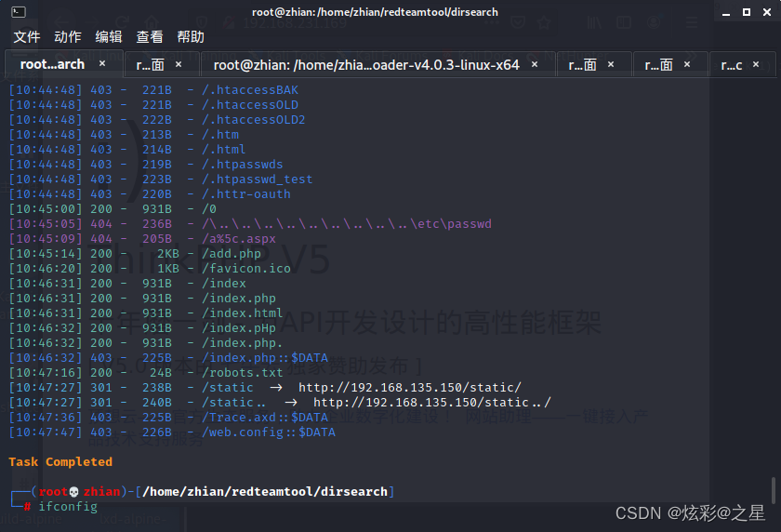This screenshot has width=781, height=532.
Task: Open the 文件 menu
Action: (26, 37)
